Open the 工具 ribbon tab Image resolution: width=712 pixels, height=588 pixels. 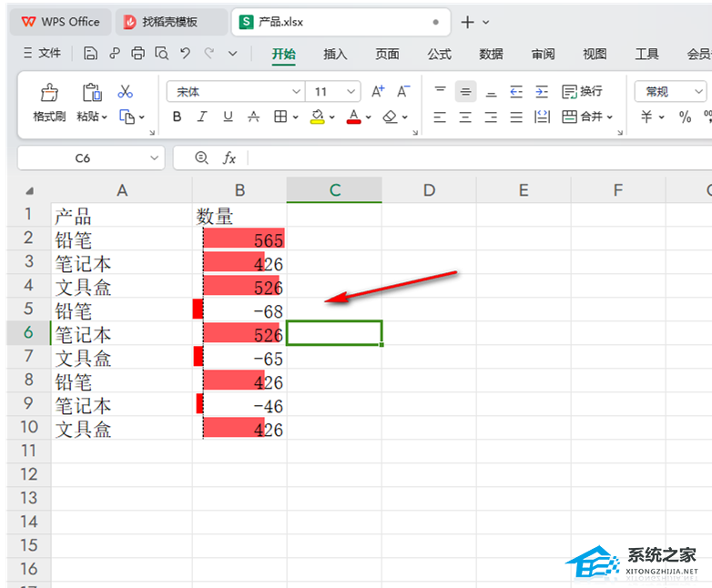point(646,54)
